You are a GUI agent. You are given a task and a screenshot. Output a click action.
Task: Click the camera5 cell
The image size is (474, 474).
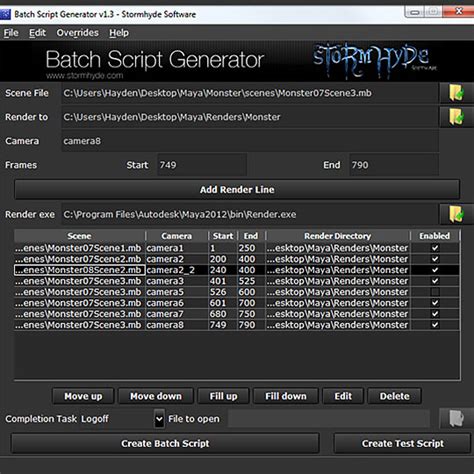[x=177, y=292]
